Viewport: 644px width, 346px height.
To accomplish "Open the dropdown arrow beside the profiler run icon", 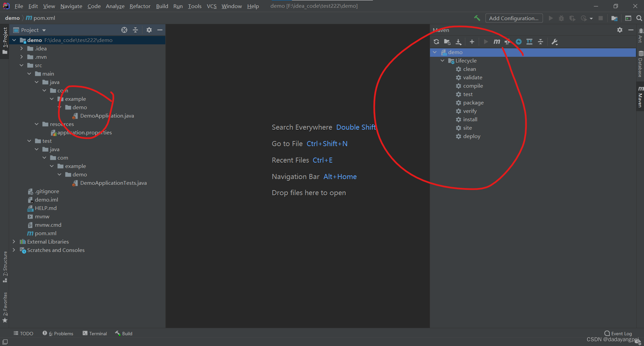I will pos(591,18).
